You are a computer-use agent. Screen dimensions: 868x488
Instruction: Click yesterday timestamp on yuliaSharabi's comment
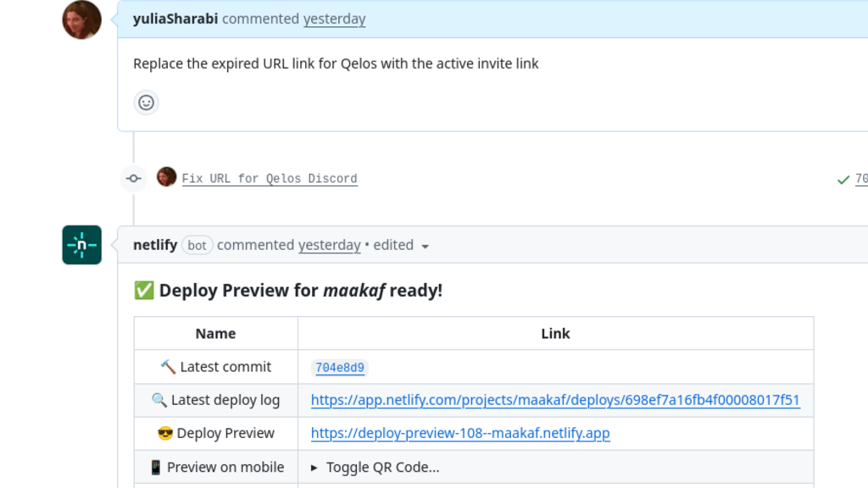[334, 19]
